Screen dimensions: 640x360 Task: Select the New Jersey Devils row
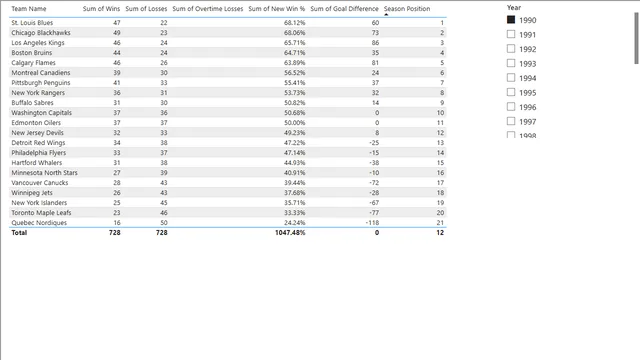[x=228, y=133]
